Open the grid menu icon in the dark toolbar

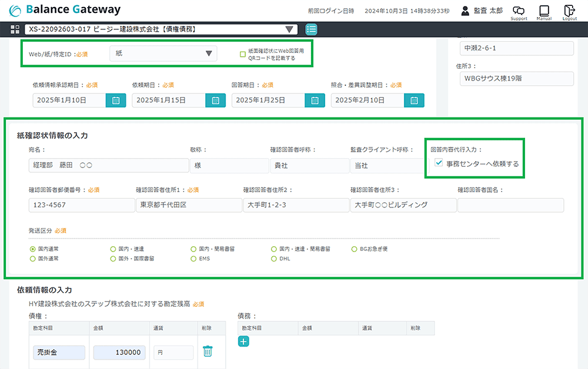[x=15, y=29]
